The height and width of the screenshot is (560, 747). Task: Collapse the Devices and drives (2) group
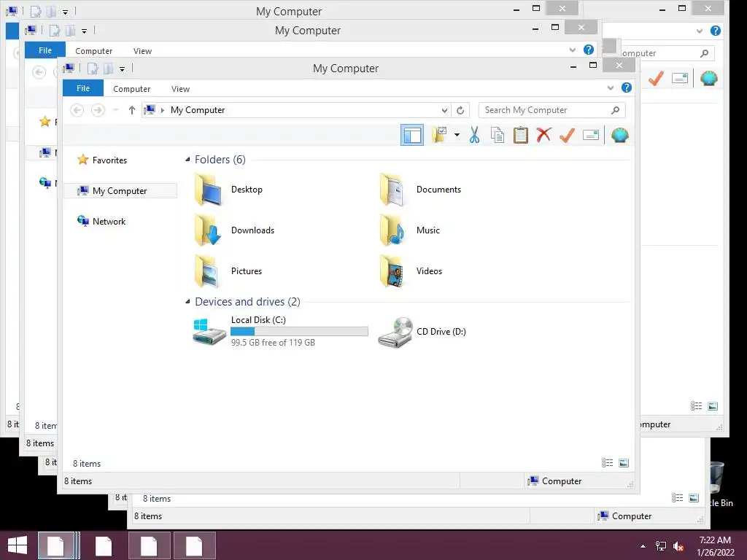pyautogui.click(x=187, y=301)
